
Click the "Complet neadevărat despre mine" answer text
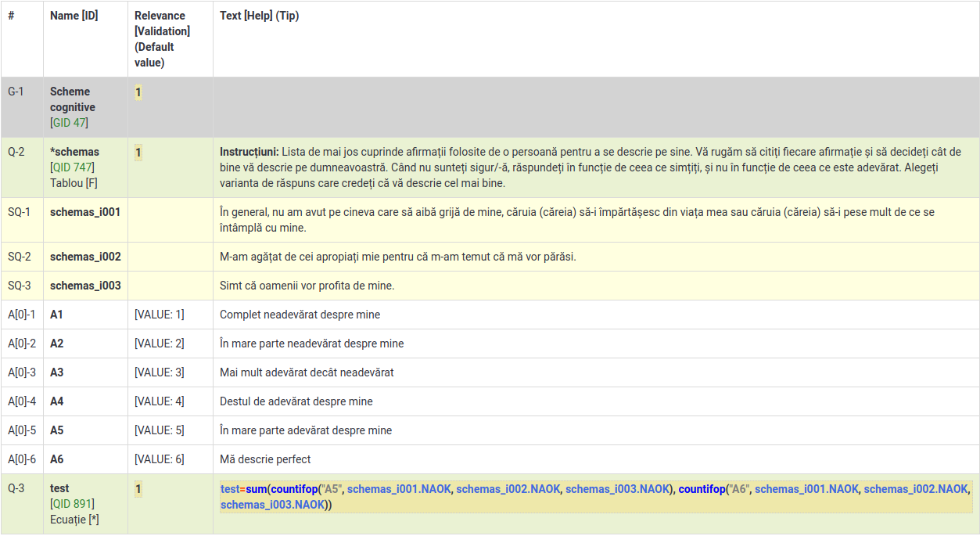pos(300,315)
